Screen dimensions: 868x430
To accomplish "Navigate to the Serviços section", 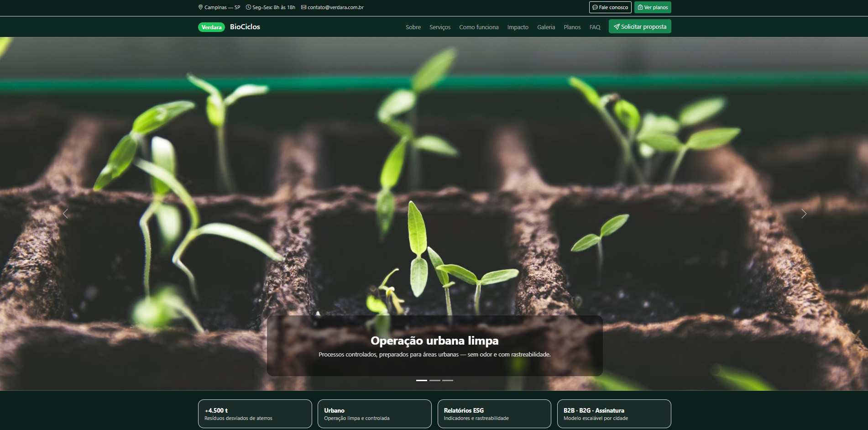I will coord(439,27).
